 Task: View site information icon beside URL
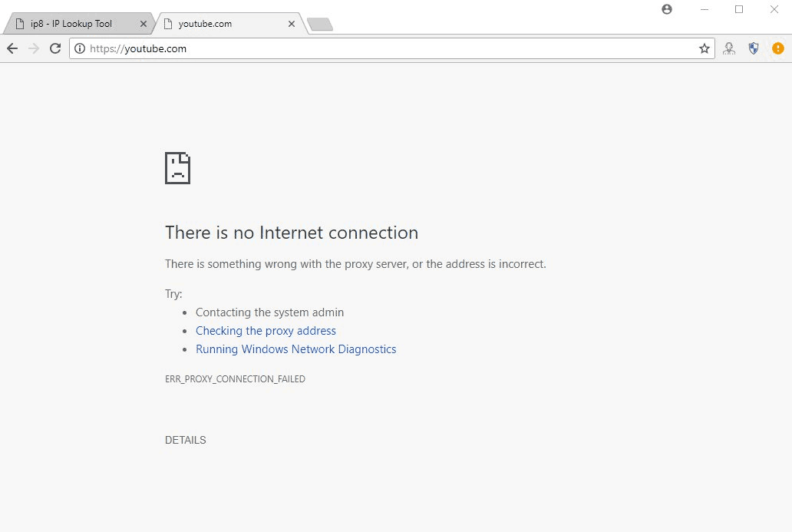[x=80, y=48]
